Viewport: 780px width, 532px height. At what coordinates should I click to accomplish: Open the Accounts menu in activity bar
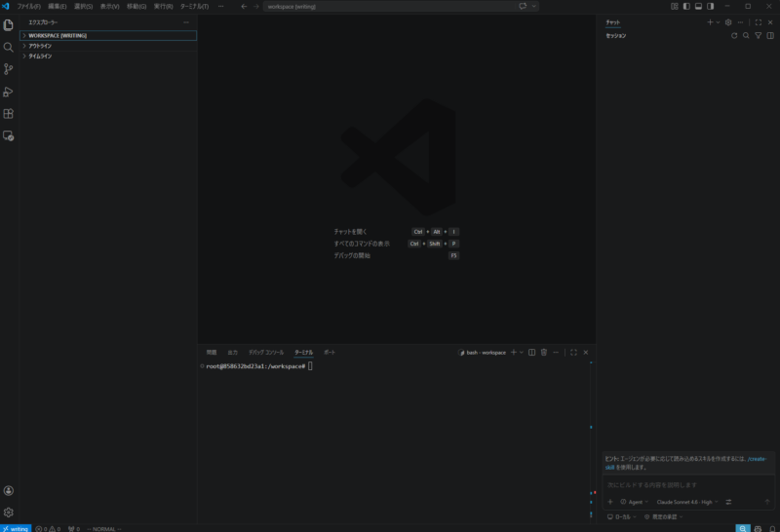point(9,491)
